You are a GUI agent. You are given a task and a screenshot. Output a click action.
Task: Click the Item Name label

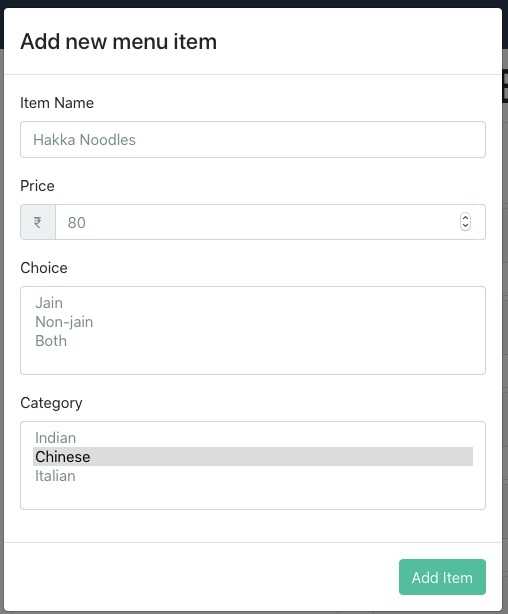[x=57, y=103]
